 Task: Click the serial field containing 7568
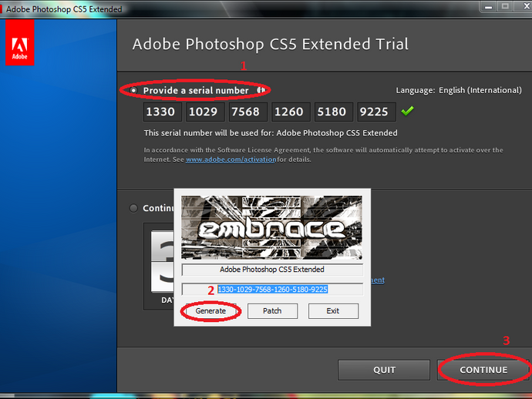tap(248, 112)
